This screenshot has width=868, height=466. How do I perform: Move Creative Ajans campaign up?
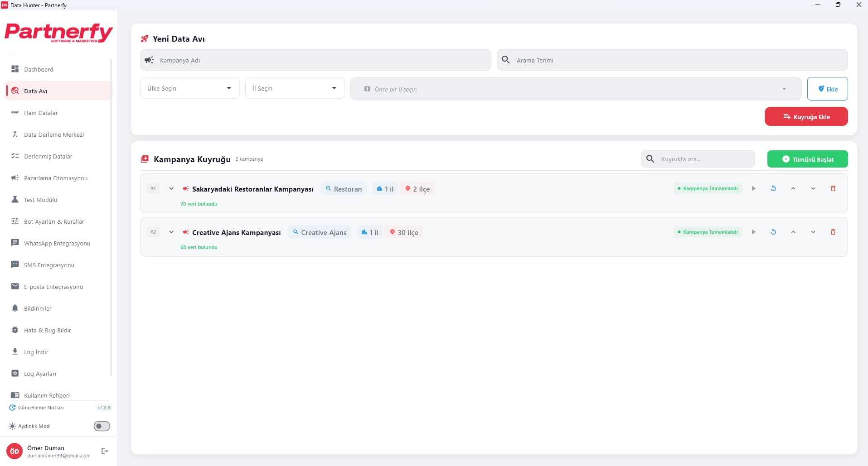coord(793,232)
